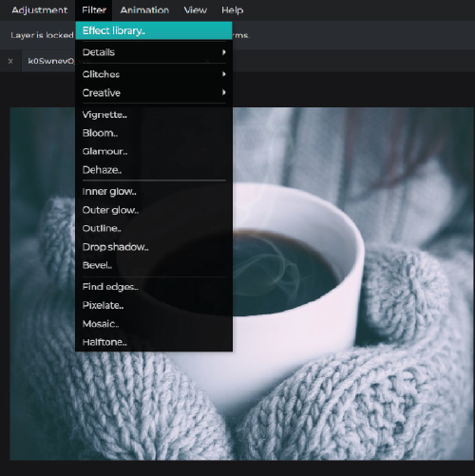Apply the Pixelate filter
The width and height of the screenshot is (475, 476).
[x=154, y=305]
